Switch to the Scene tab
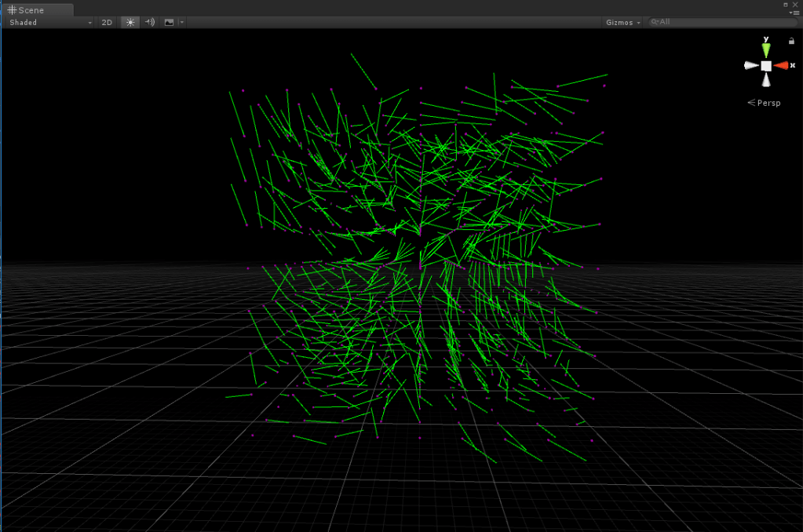The height and width of the screenshot is (532, 803). pyautogui.click(x=37, y=9)
